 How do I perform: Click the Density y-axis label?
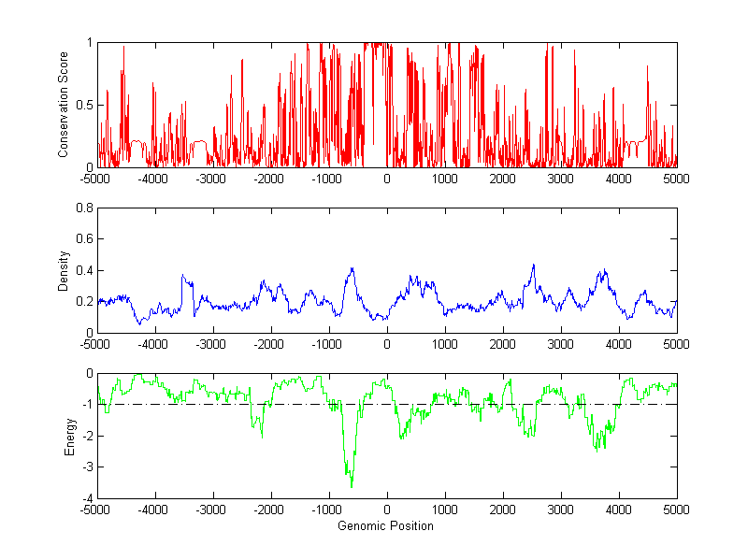click(64, 270)
